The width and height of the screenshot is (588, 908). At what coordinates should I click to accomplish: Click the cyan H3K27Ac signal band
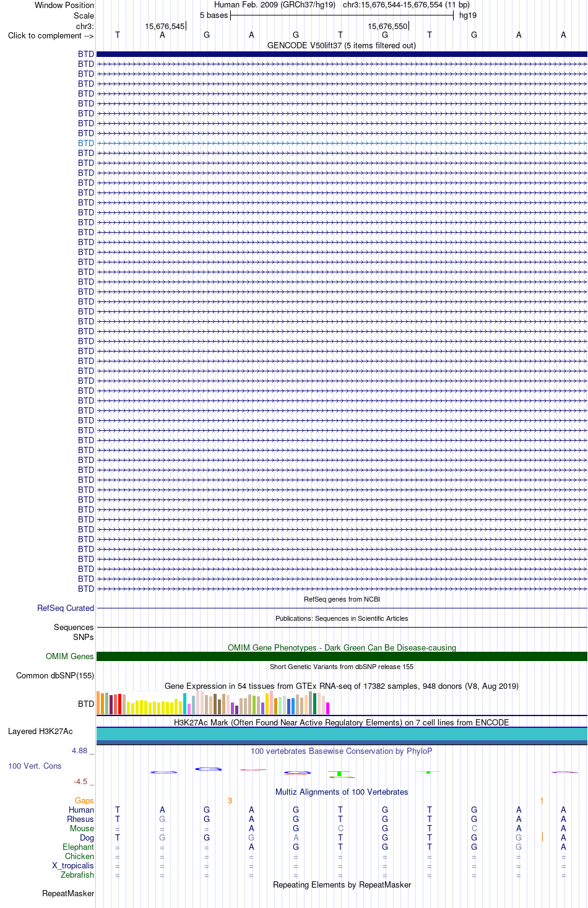(342, 734)
